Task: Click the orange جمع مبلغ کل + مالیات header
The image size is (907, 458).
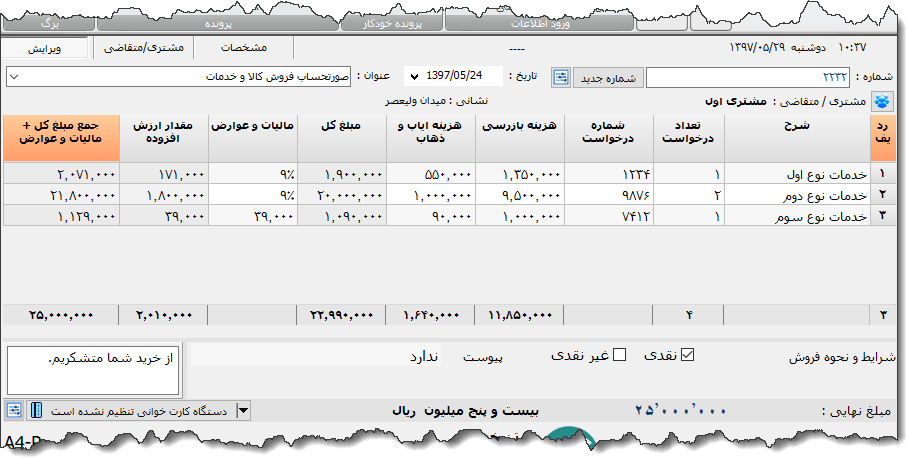Action: coord(61,138)
